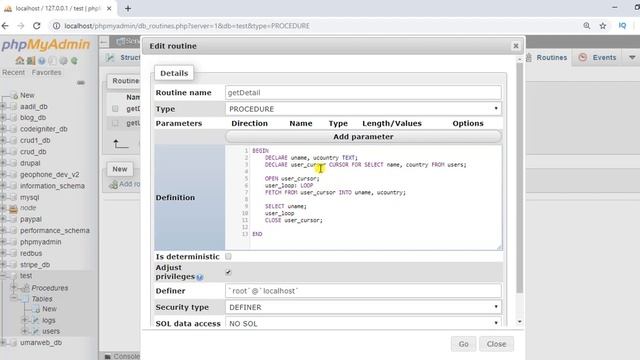Open the Favorites tab in sidebar

click(x=47, y=72)
